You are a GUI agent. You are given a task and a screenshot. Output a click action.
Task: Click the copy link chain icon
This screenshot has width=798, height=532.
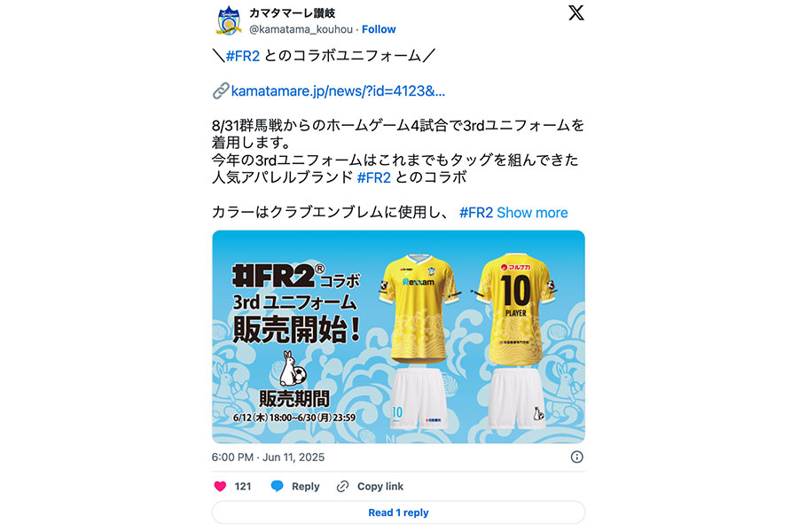(342, 486)
